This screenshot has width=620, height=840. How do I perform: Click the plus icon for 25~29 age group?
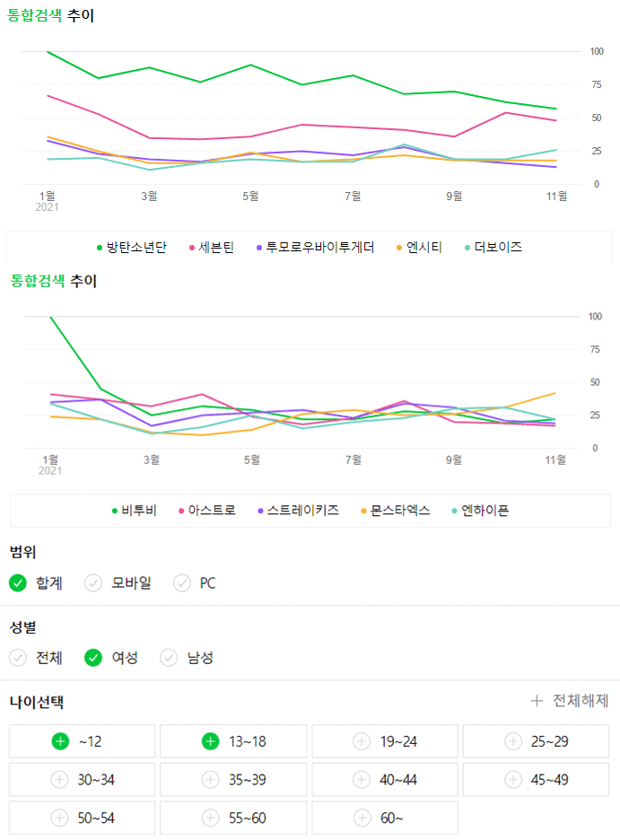click(x=512, y=741)
